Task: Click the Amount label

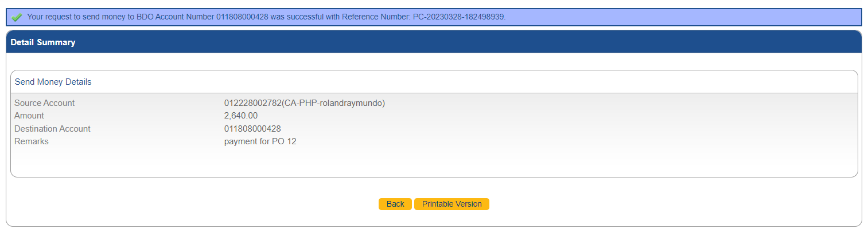Action: coord(29,116)
